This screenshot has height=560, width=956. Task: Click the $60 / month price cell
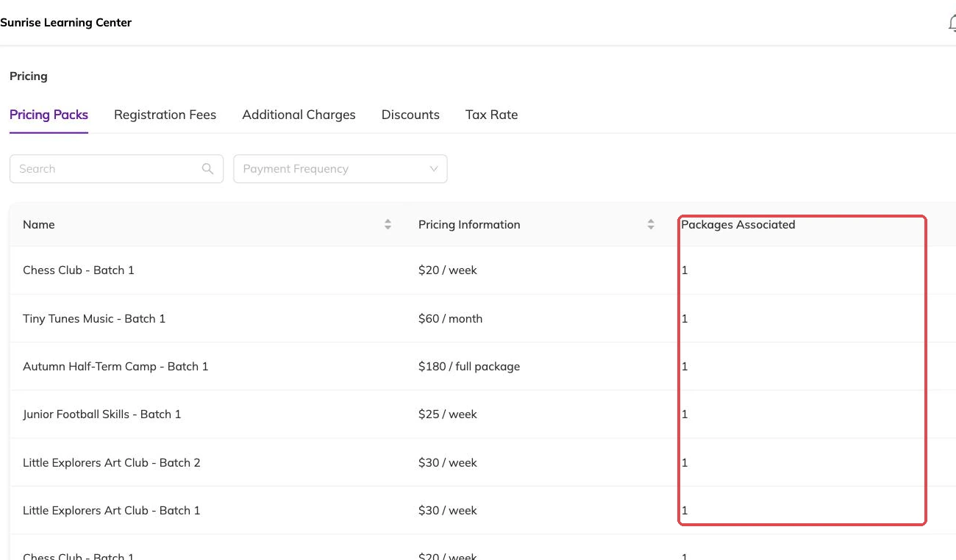[x=451, y=319]
